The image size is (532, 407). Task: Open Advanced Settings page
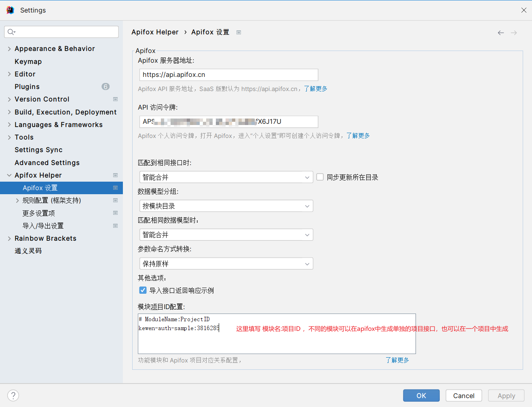click(47, 163)
